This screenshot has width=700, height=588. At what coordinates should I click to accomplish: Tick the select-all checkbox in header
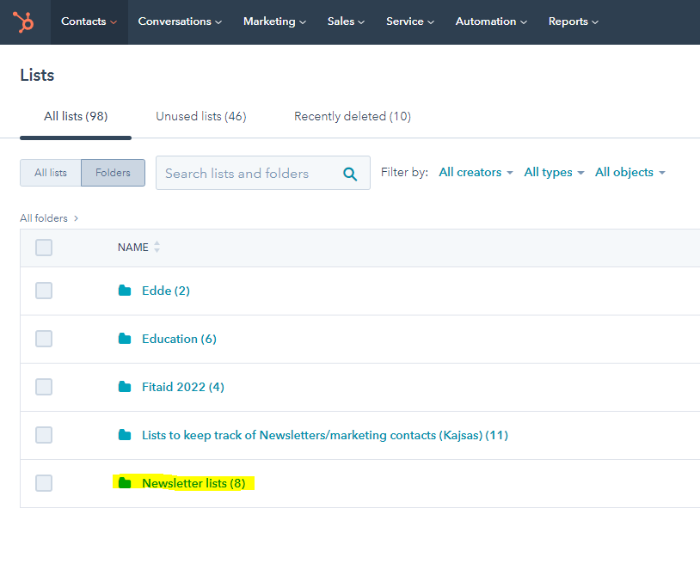pyautogui.click(x=44, y=248)
